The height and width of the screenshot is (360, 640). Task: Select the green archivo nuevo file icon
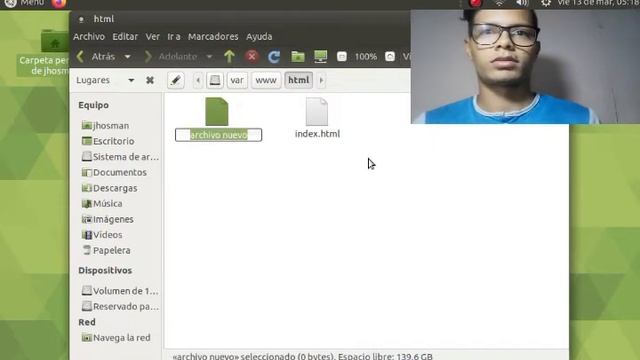(x=217, y=111)
